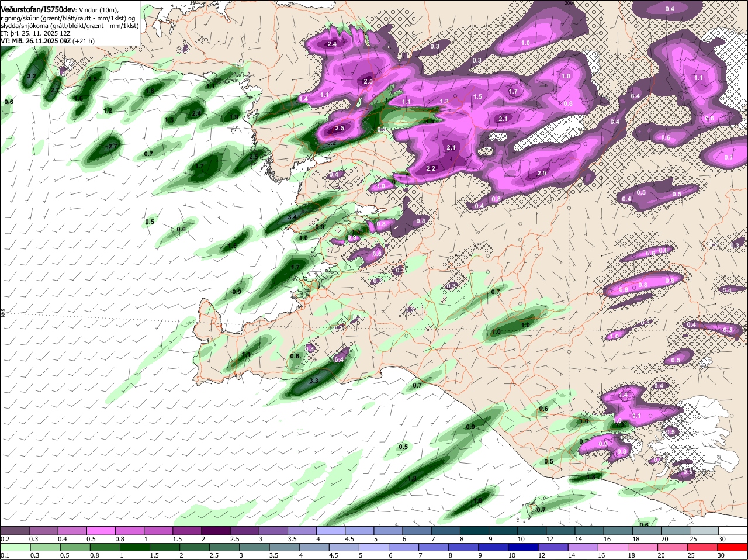
Task: Select the darkest green 1–1.5 rain legend swatch
Action: coord(134,547)
